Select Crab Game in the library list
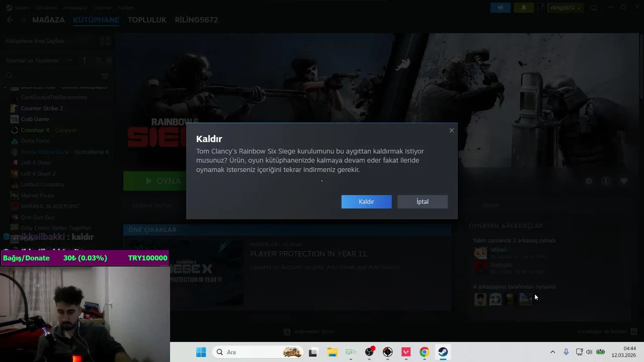This screenshot has height=362, width=644. click(x=35, y=119)
